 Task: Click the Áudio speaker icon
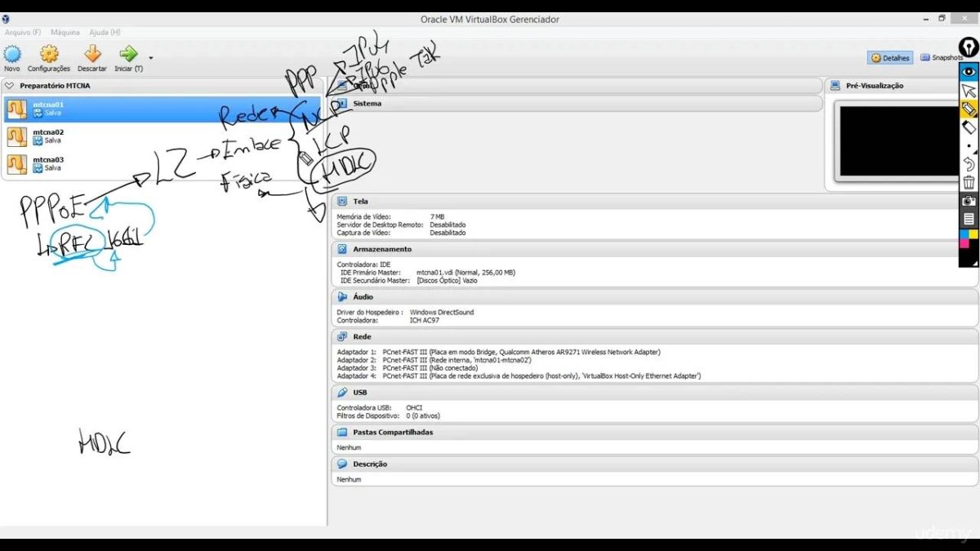(x=342, y=297)
